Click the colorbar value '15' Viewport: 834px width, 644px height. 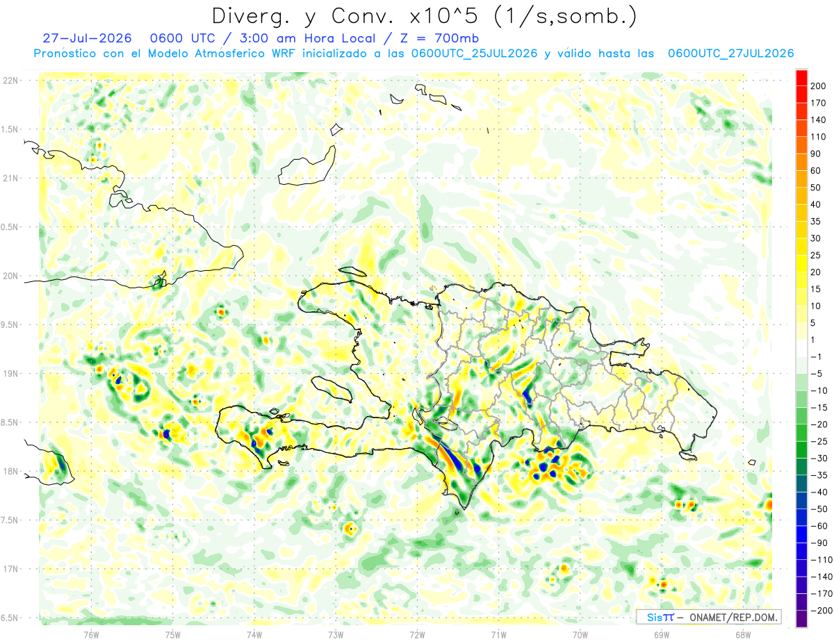(x=817, y=289)
